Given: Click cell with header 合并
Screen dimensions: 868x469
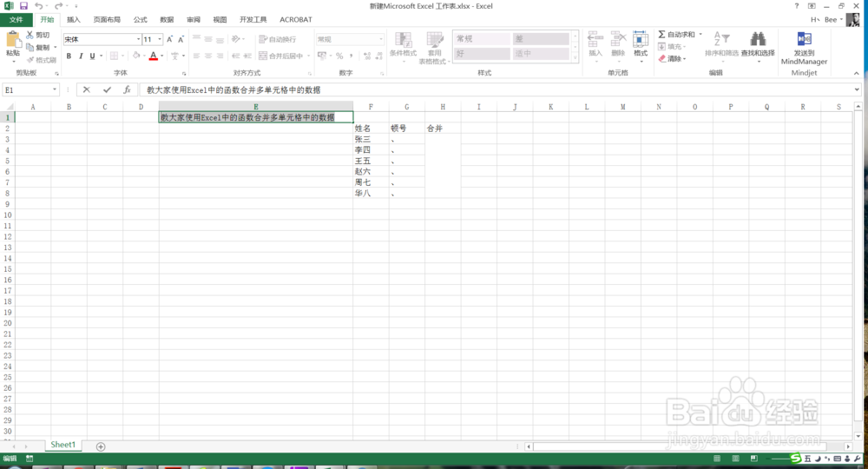Looking at the screenshot, I should (x=443, y=129).
